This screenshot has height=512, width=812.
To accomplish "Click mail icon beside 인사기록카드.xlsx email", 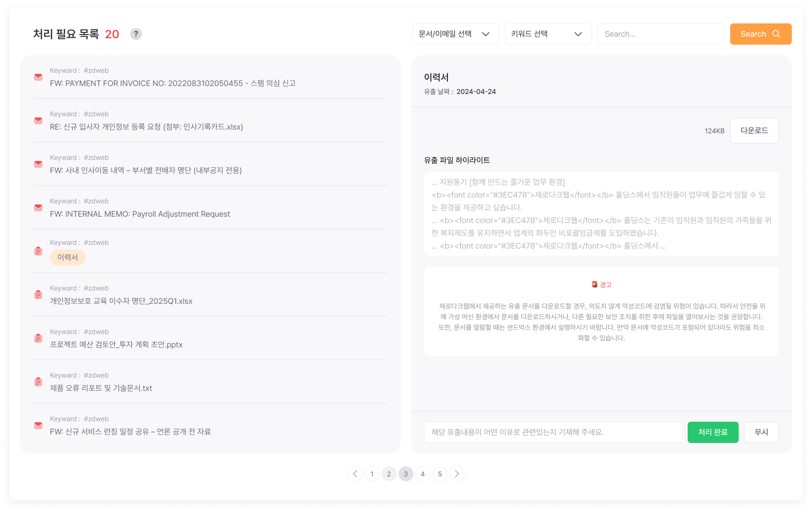I will point(38,121).
